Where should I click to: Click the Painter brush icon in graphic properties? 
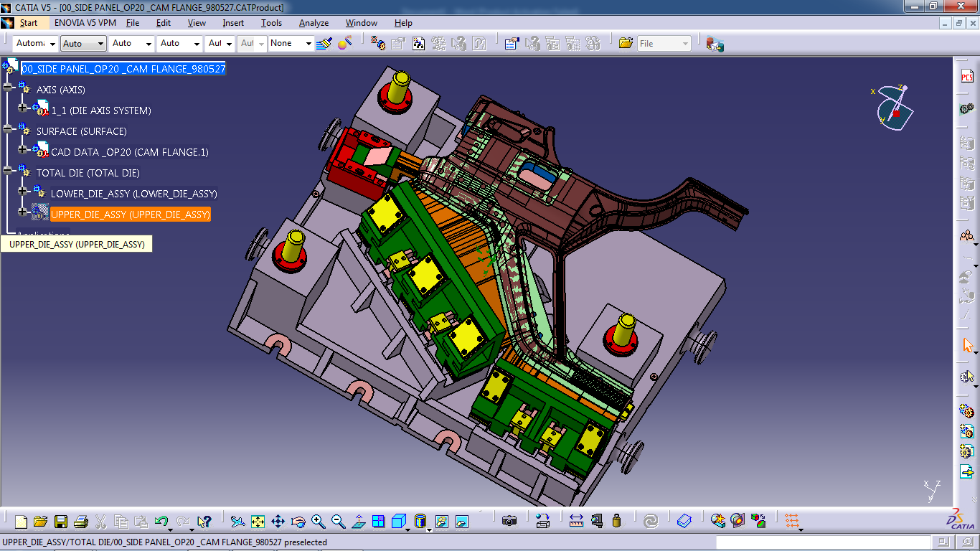[324, 43]
